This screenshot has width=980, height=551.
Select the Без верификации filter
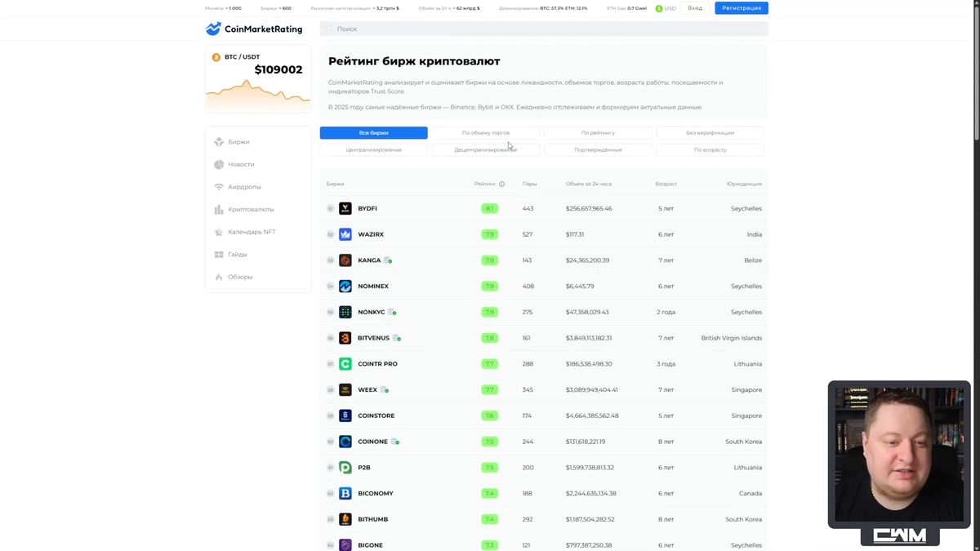click(x=710, y=133)
